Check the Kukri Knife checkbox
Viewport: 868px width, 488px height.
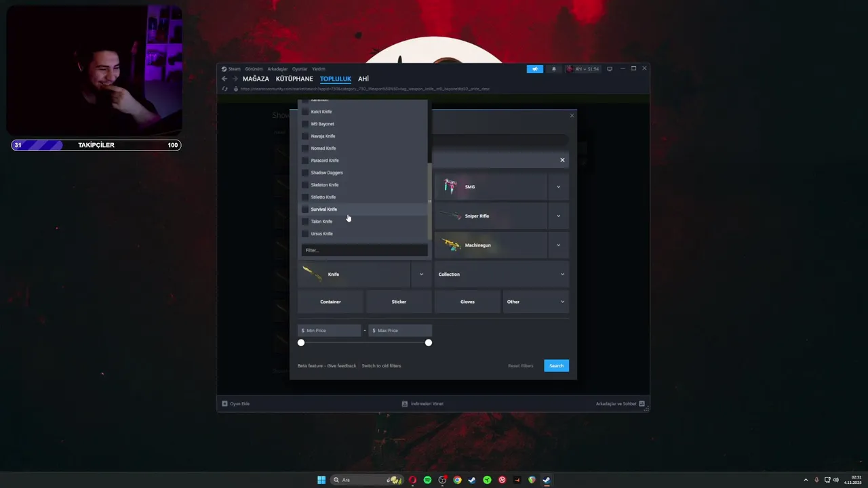[x=305, y=112]
